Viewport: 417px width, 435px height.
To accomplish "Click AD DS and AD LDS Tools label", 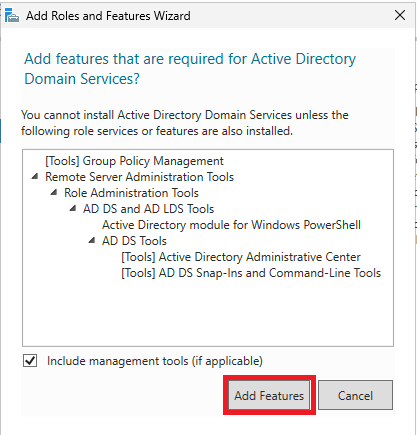I will [x=148, y=209].
